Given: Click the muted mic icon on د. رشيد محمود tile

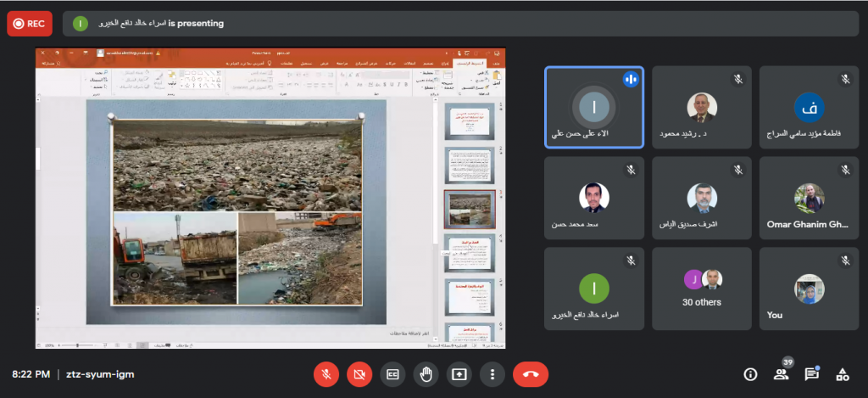Looking at the screenshot, I should [x=738, y=79].
